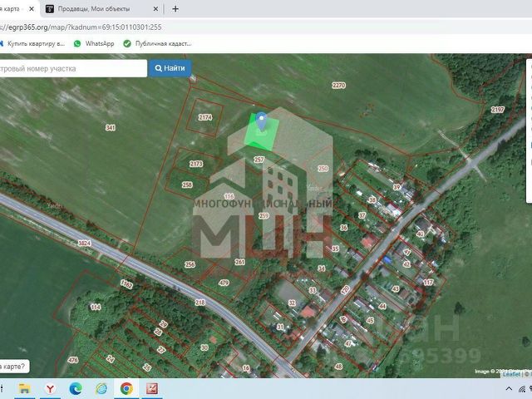Show hidden system tray icons
The width and height of the screenshot is (532, 399).
(509, 389)
